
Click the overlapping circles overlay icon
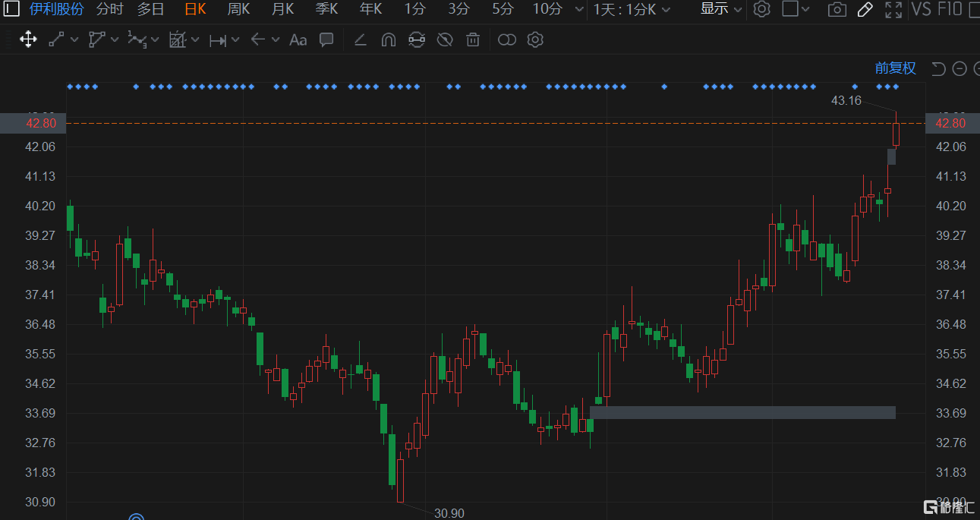point(507,39)
